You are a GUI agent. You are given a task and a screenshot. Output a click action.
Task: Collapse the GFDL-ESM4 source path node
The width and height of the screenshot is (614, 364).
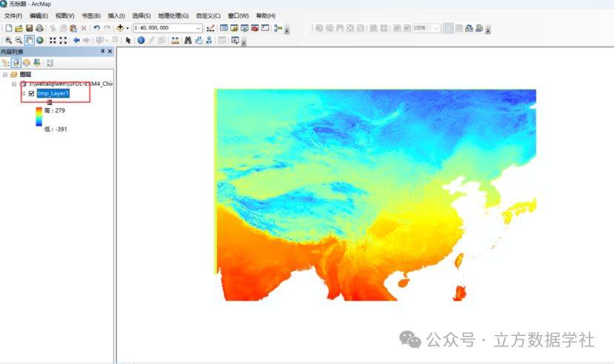[14, 84]
